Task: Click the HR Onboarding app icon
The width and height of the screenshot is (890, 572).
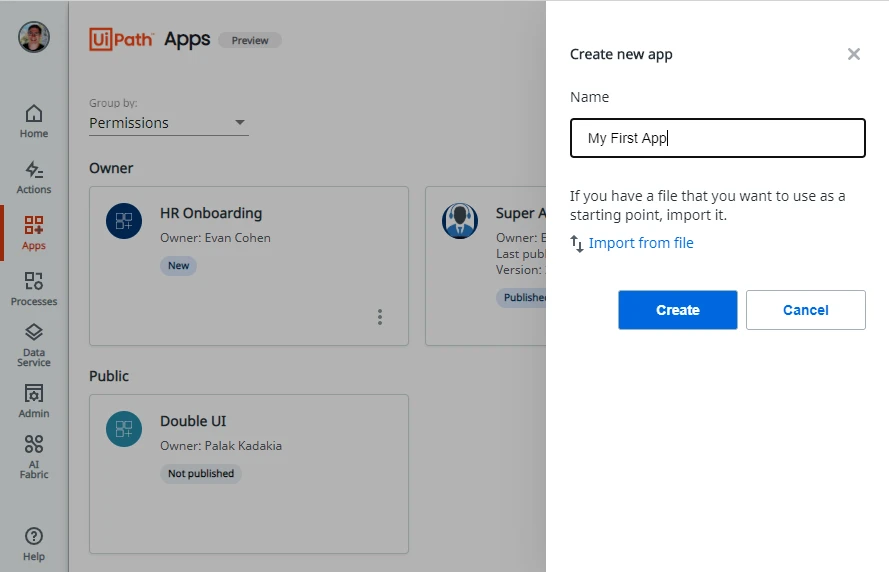Action: (124, 221)
